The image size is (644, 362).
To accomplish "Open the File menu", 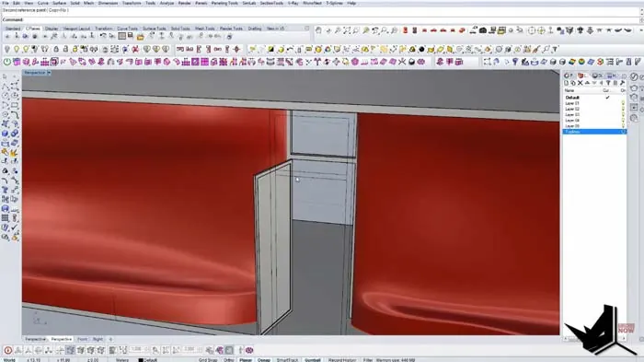I will click(x=6, y=4).
